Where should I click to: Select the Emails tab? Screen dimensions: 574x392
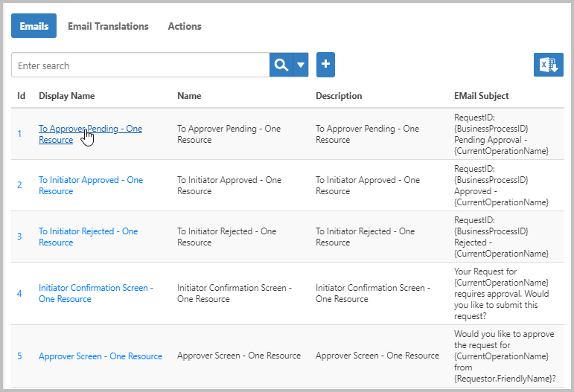coord(34,26)
